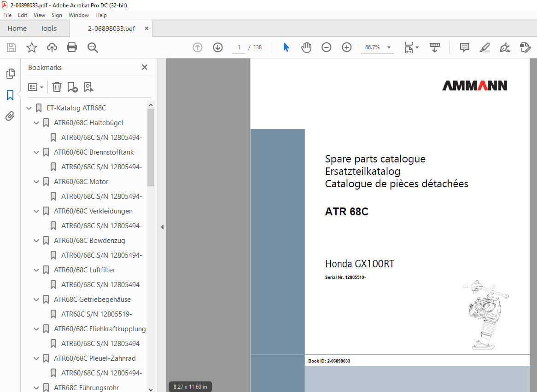The image size is (537, 392).
Task: Print the document
Action: (72, 47)
